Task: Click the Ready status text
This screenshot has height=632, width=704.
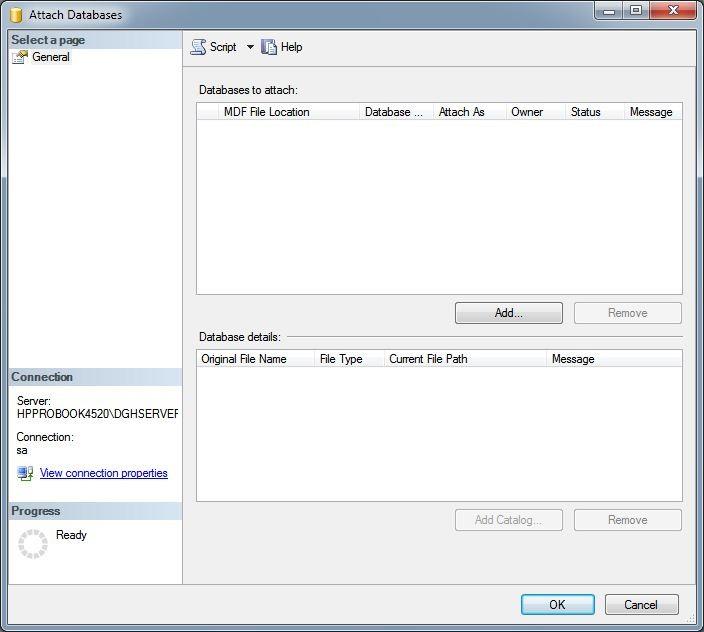Action: click(x=71, y=535)
